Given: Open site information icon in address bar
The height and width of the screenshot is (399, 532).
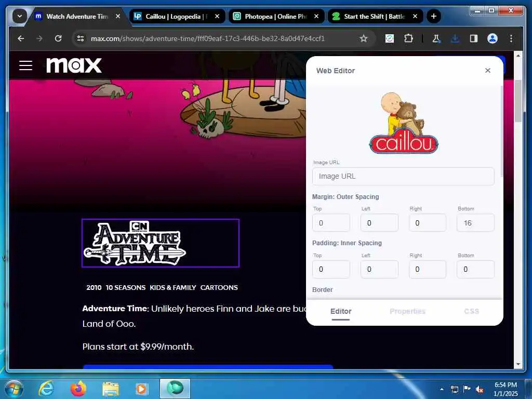Looking at the screenshot, I should [x=81, y=38].
